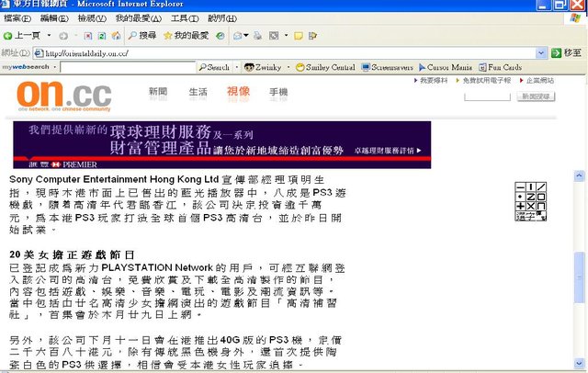Click the Screensavers toolbar button
588x373 pixels.
point(387,67)
